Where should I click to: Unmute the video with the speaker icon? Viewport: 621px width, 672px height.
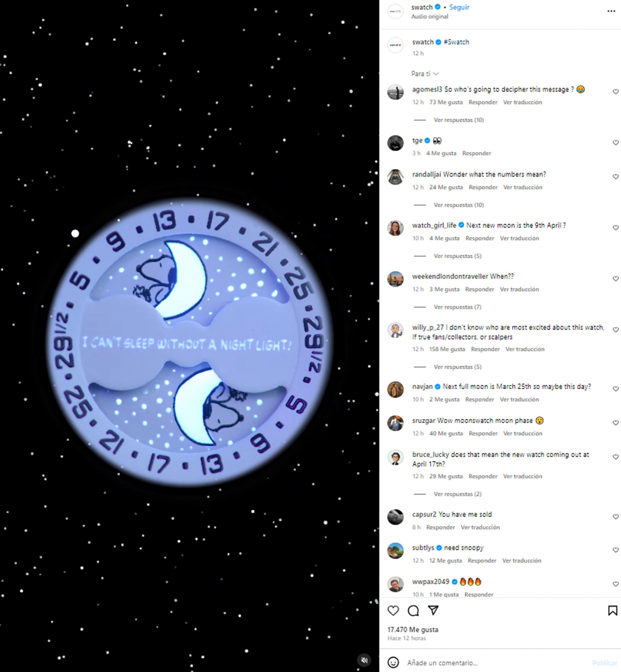pyautogui.click(x=364, y=660)
